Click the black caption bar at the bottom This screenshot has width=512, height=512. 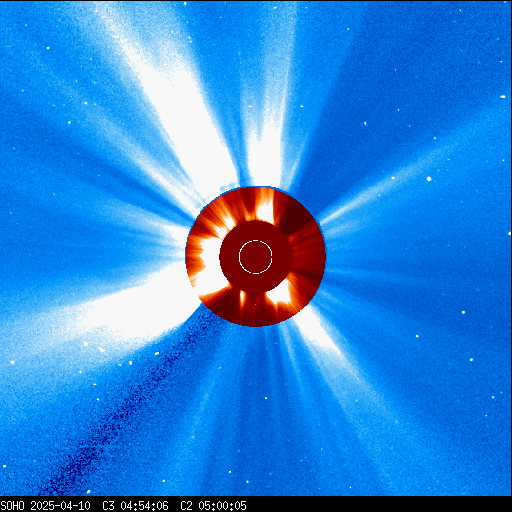[256, 504]
